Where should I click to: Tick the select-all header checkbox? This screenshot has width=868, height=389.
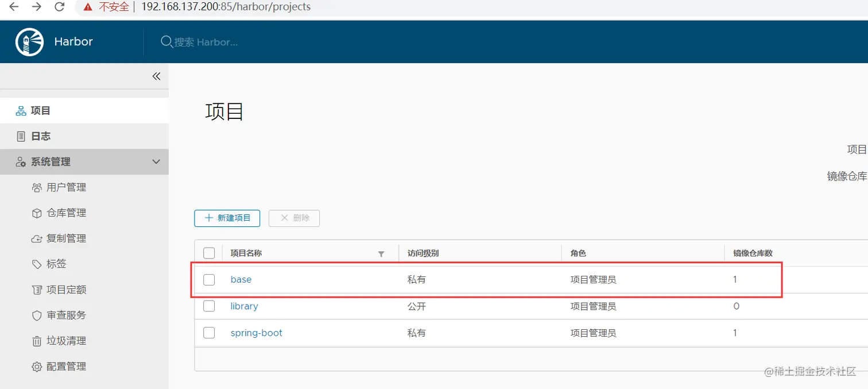tap(209, 253)
